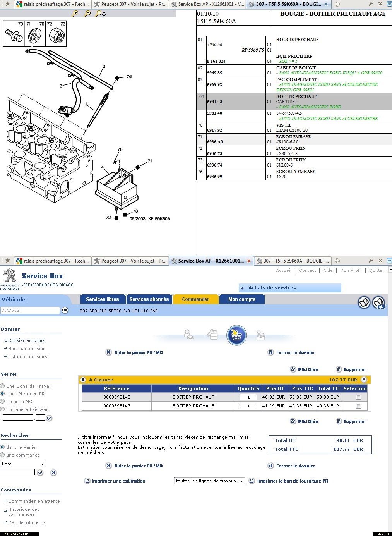Click the shopping basket step icon

point(236,335)
